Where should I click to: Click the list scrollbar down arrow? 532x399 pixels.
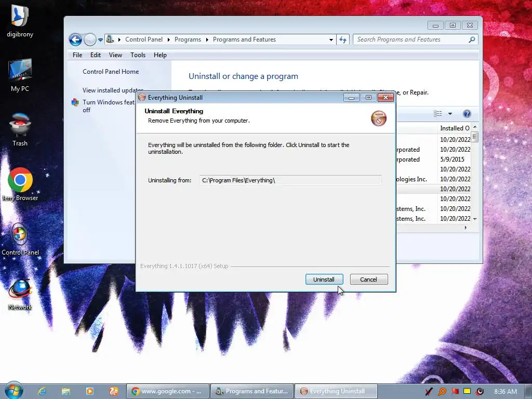(475, 219)
